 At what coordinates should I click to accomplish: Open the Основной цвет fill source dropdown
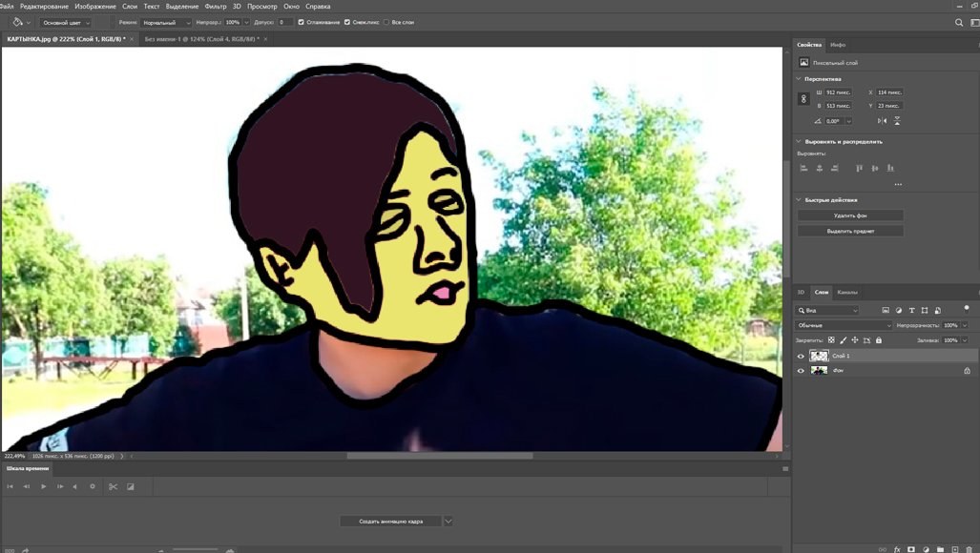click(x=66, y=22)
